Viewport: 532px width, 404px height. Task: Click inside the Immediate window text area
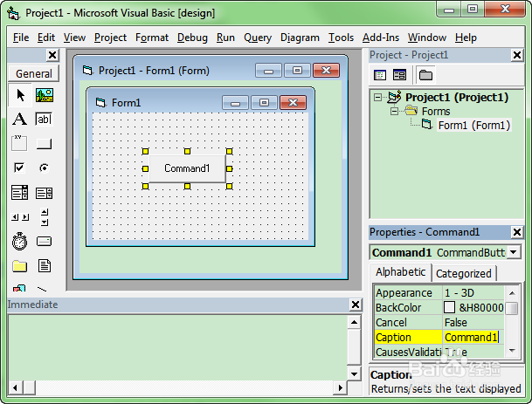point(178,347)
